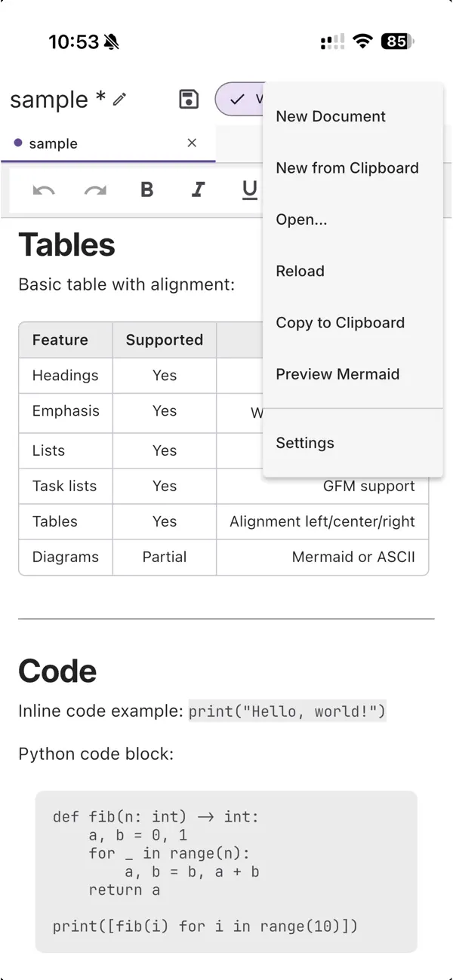
Task: Switch to the sample document tab
Action: coord(53,143)
